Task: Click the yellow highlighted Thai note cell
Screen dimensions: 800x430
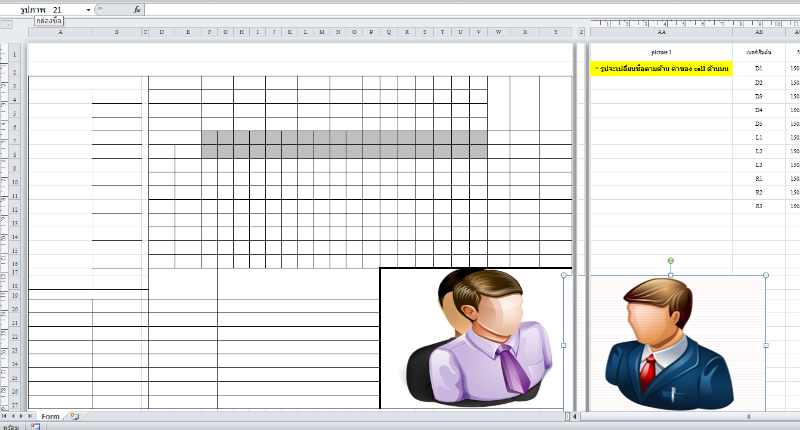Action: coord(661,69)
